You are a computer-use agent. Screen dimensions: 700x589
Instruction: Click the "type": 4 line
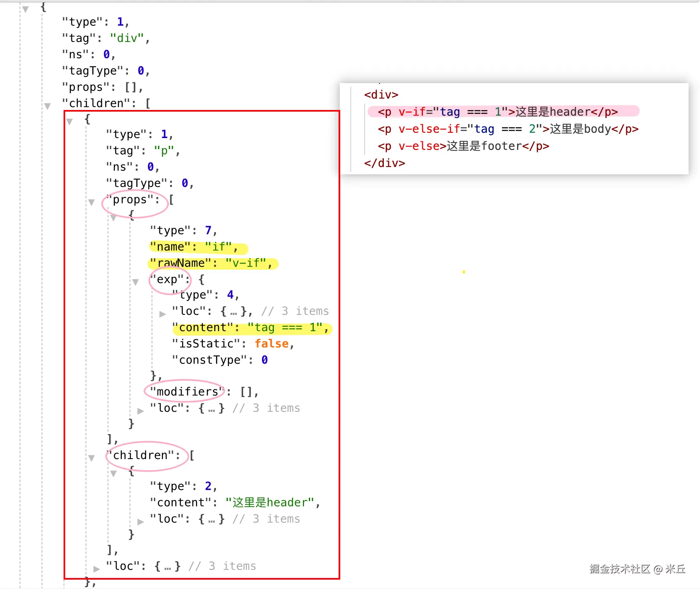[205, 294]
